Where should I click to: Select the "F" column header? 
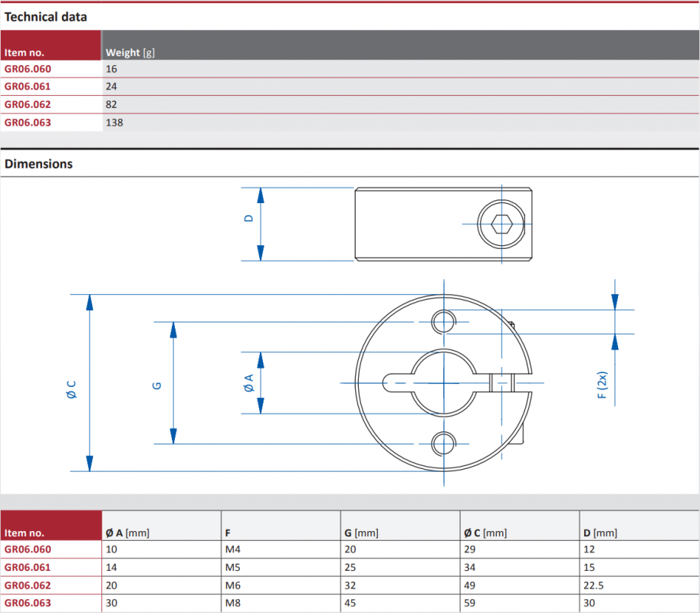[x=228, y=533]
